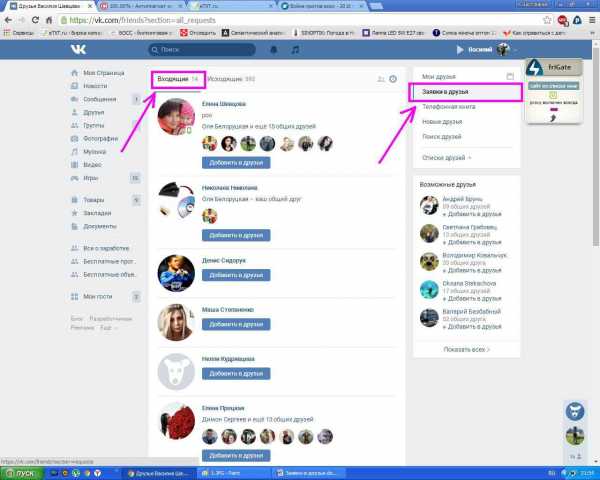600x480 pixels.
Task: Click the people icon beside request tabs
Action: click(x=381, y=79)
